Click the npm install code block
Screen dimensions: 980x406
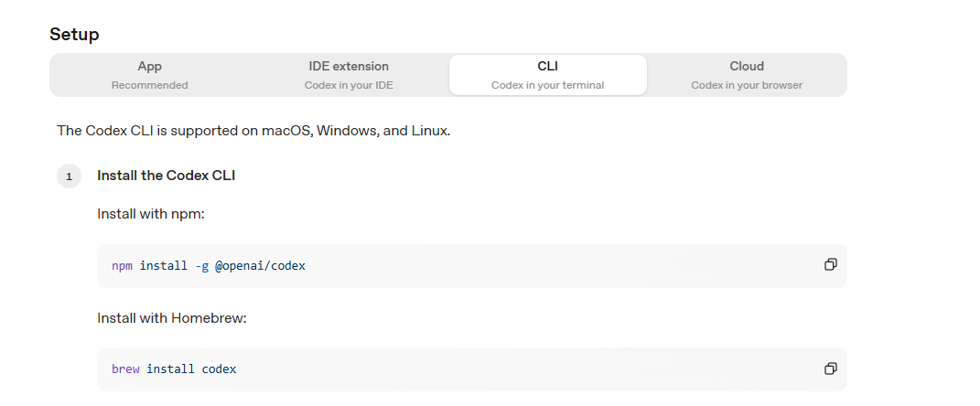coord(472,266)
